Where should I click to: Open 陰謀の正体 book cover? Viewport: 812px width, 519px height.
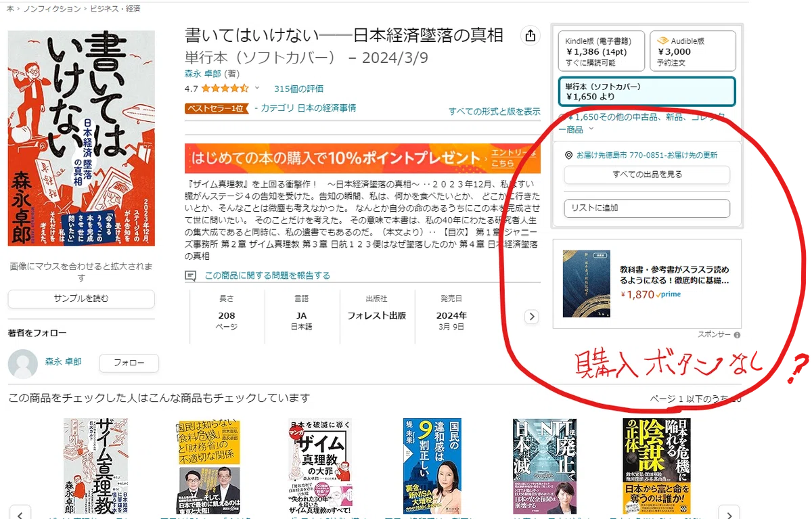[x=656, y=466]
